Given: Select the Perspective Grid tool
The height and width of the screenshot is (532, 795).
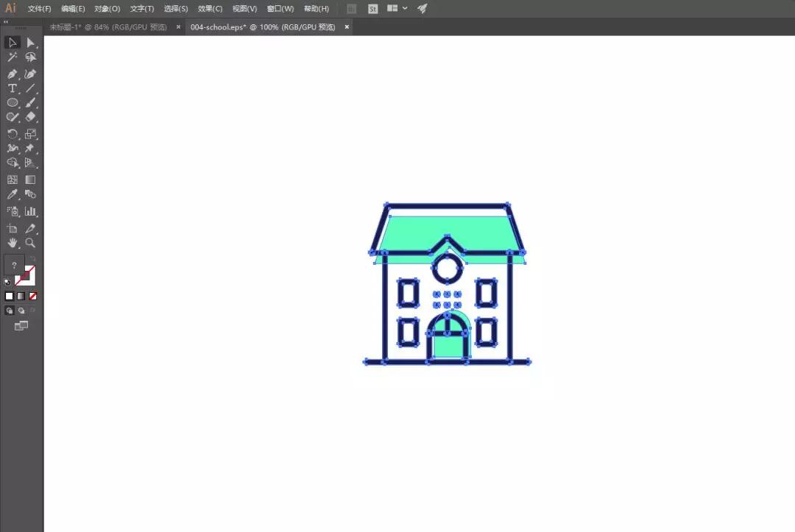Looking at the screenshot, I should coord(30,163).
